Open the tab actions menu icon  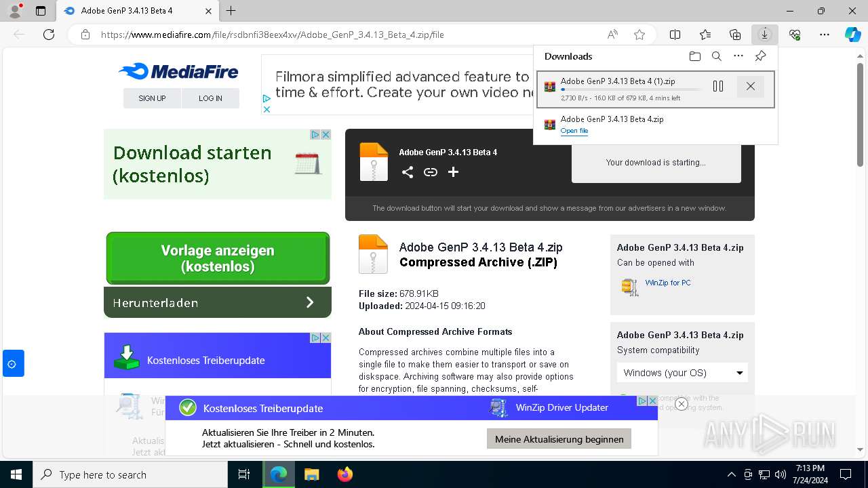[41, 11]
